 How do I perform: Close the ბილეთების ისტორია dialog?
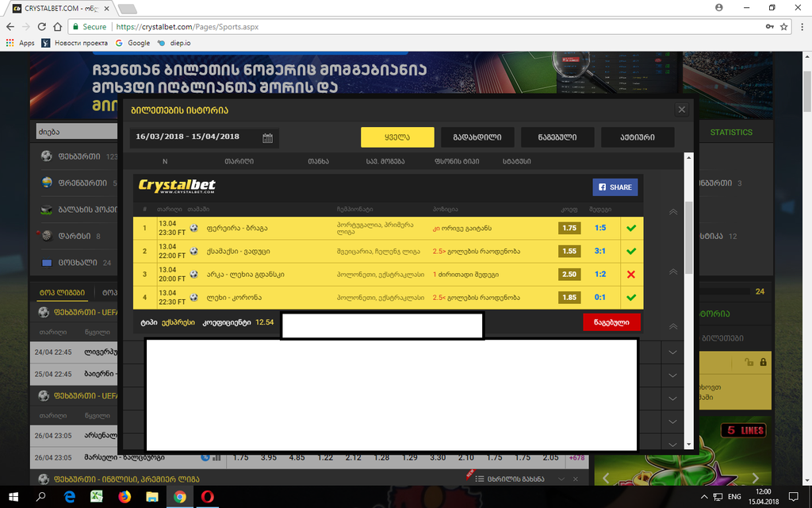tap(681, 110)
